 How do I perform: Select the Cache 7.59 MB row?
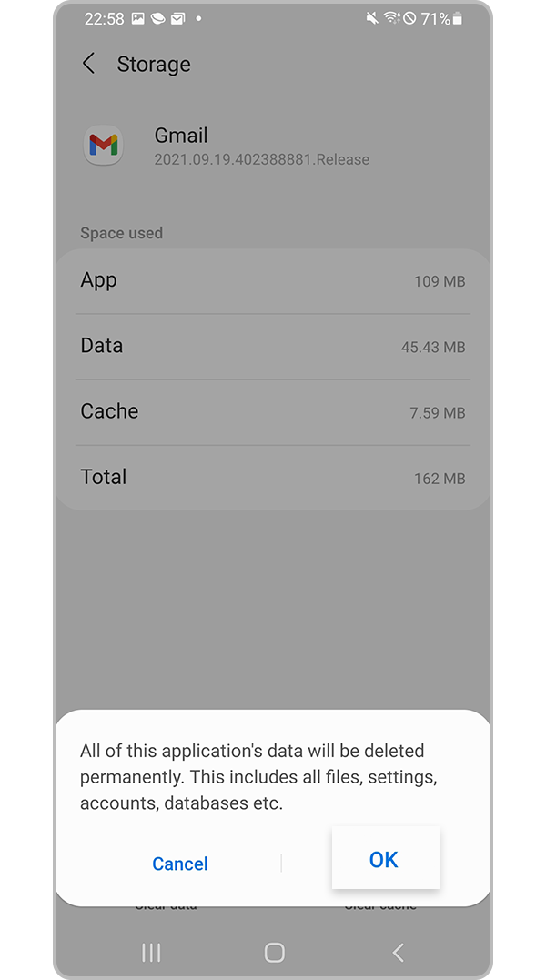point(273,412)
